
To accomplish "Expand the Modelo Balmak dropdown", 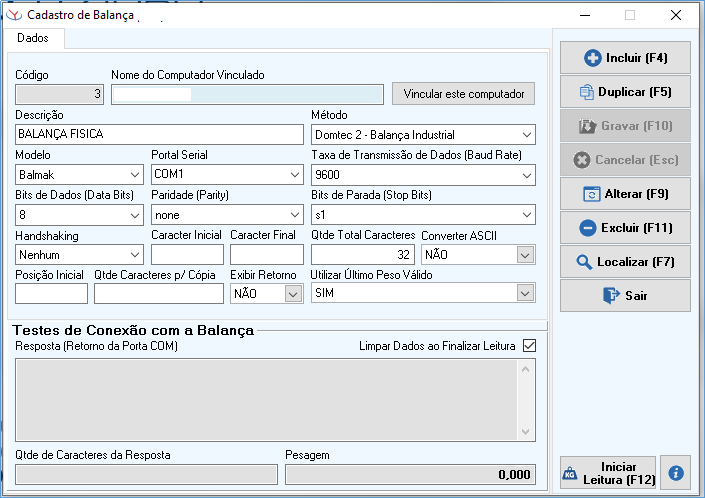I will click(135, 175).
